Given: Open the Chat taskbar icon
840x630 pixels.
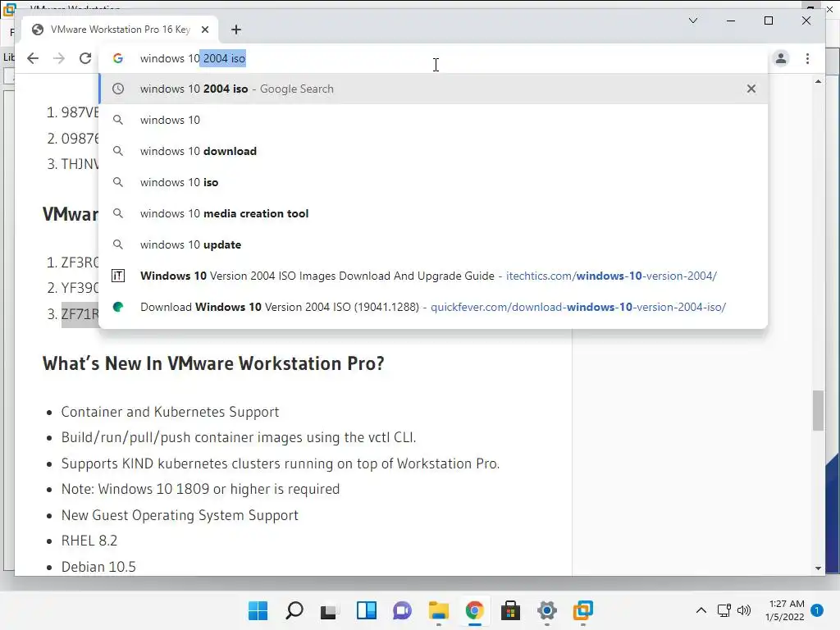Looking at the screenshot, I should point(402,610).
